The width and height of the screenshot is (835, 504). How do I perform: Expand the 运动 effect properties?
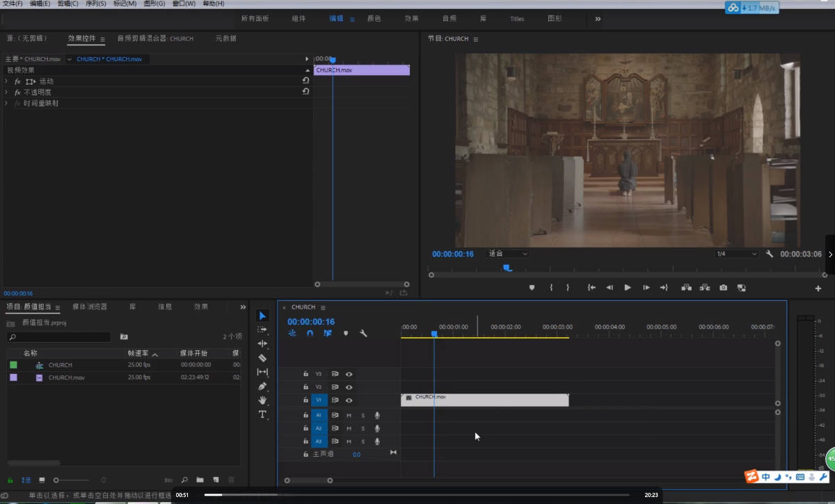tap(6, 81)
